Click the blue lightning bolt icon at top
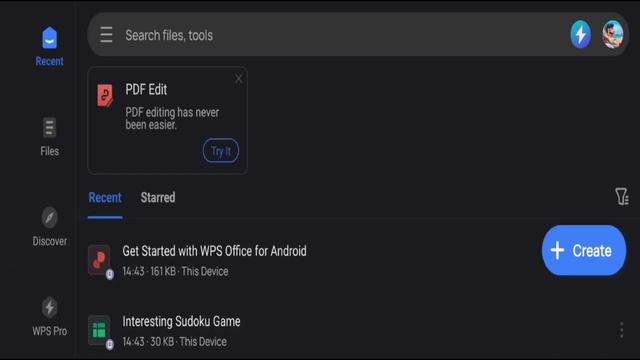 click(x=580, y=35)
